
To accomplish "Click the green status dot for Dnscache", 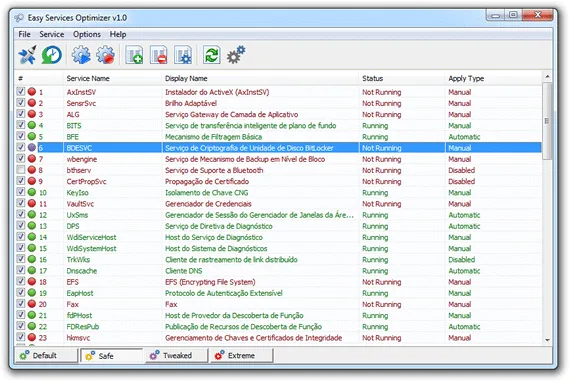I will pyautogui.click(x=32, y=270).
